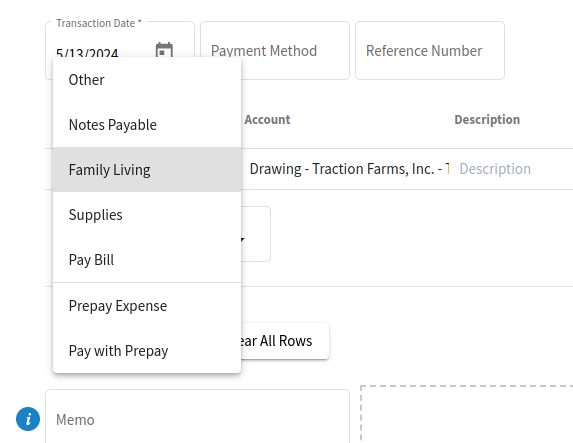Image resolution: width=573 pixels, height=443 pixels.
Task: Open the calendar date picker icon
Action: coord(164,50)
